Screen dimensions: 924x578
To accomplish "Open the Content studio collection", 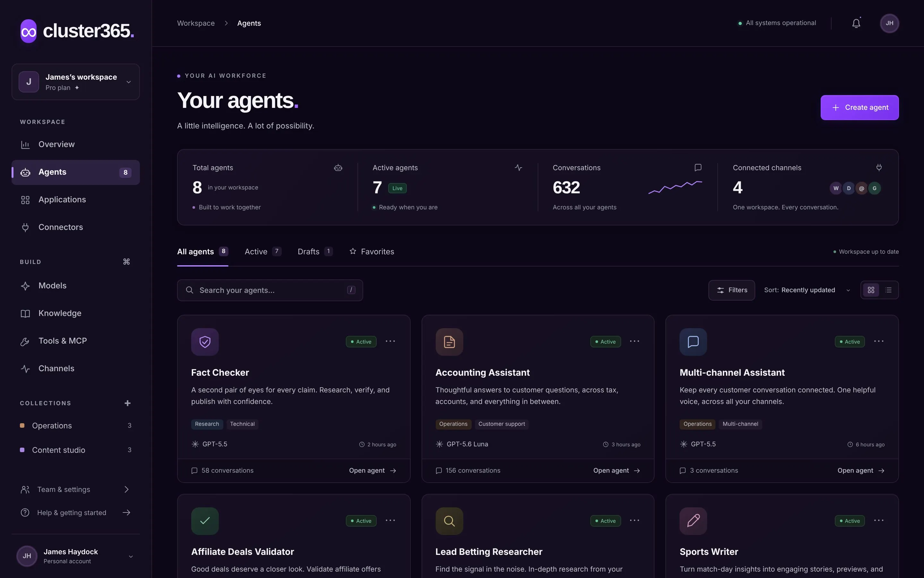I will click(x=76, y=450).
